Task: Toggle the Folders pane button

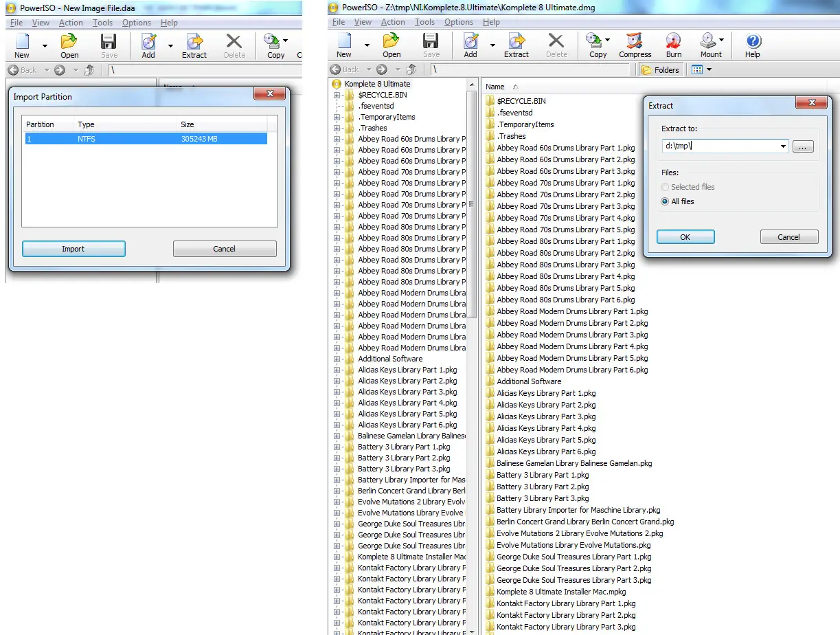Action: tap(660, 69)
